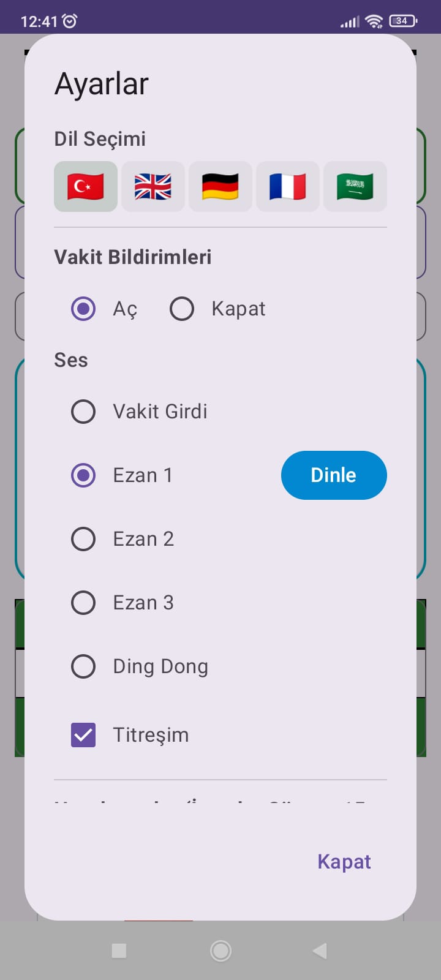Open recent apps with the square button

pos(118,951)
